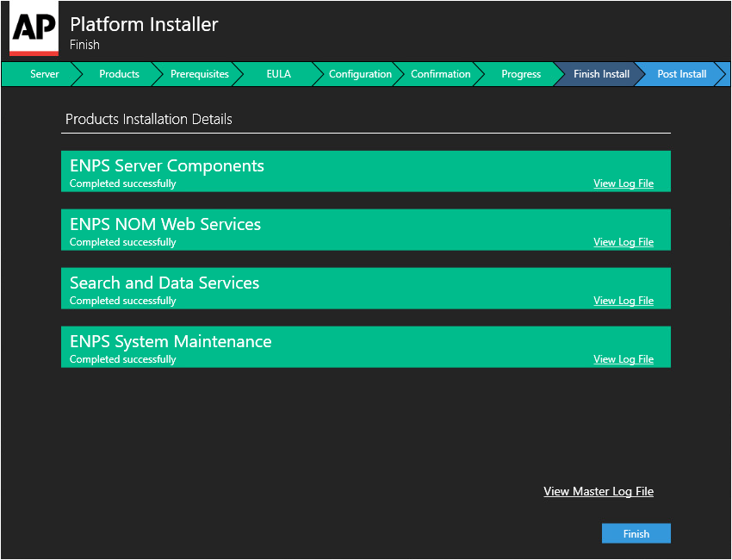
Task: View log file for ENPS System Maintenance
Action: pyautogui.click(x=623, y=359)
